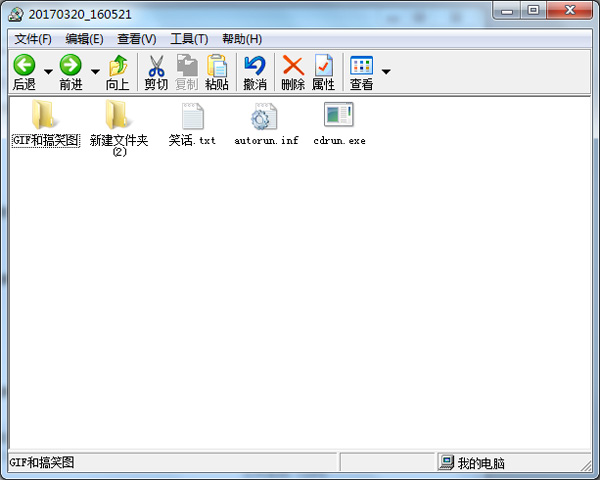Open the 查看(V) menu

point(137,39)
